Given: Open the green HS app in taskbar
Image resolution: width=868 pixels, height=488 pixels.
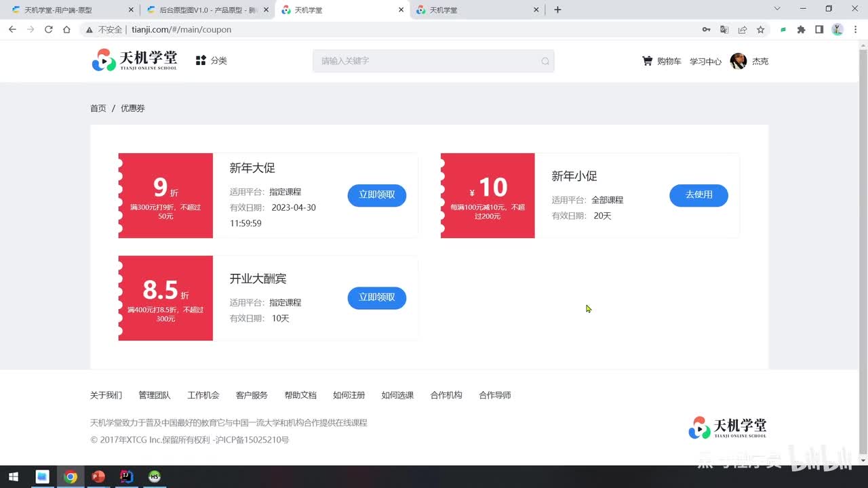Looking at the screenshot, I should pos(155,476).
